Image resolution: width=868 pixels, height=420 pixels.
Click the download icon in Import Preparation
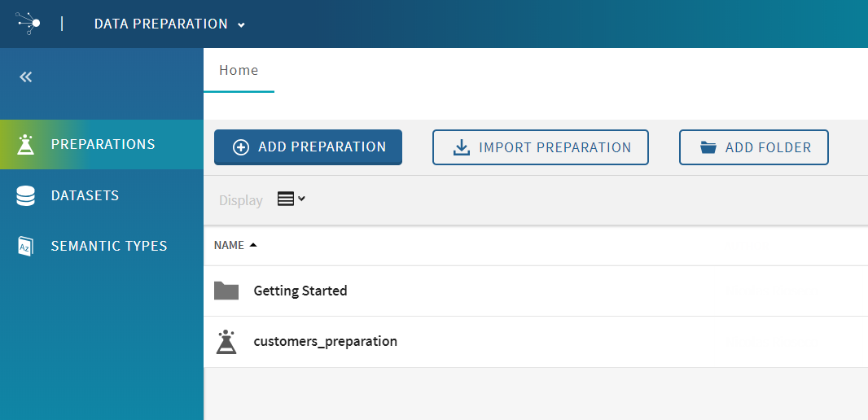coord(462,147)
